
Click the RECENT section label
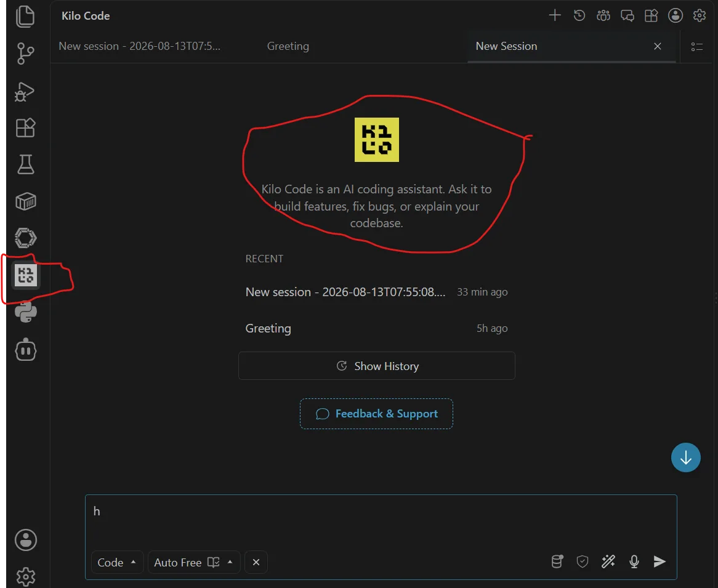click(x=264, y=259)
